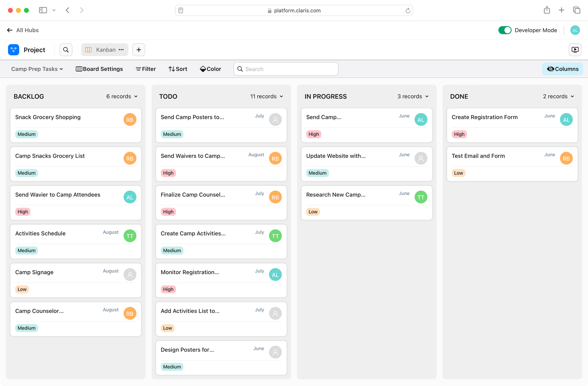Screen dimensions: 588x386
Task: Toggle column visibility via the Columns button
Action: [562, 69]
